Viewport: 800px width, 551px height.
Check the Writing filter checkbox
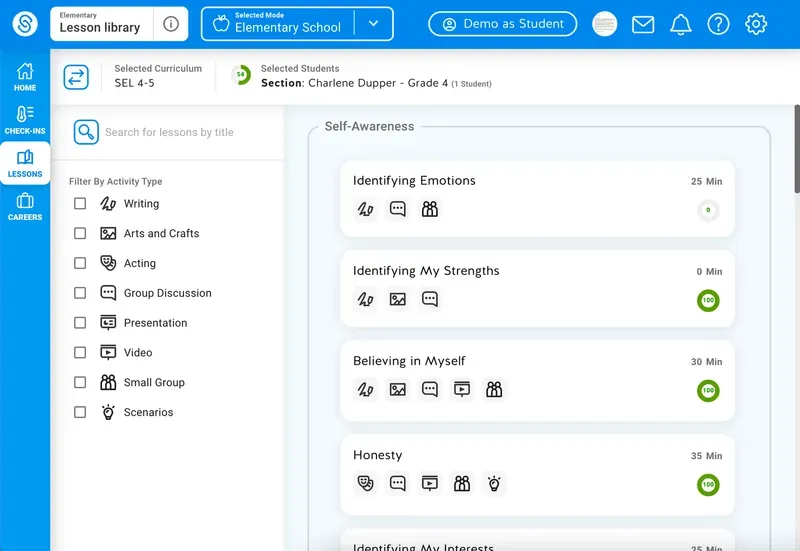click(80, 204)
